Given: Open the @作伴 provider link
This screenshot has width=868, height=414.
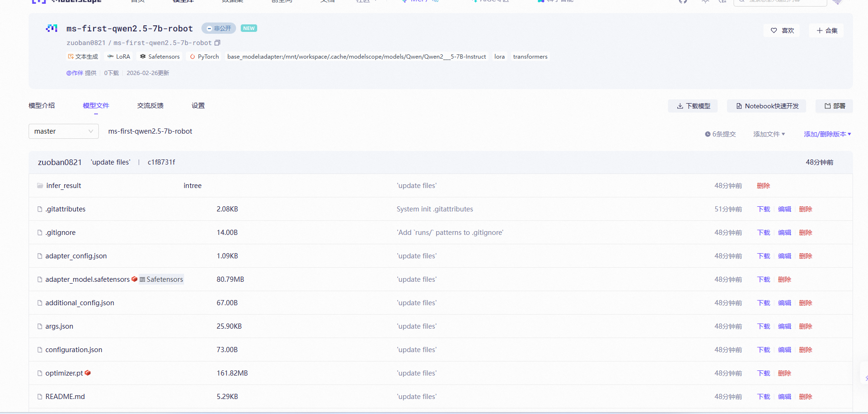Looking at the screenshot, I should (x=74, y=73).
